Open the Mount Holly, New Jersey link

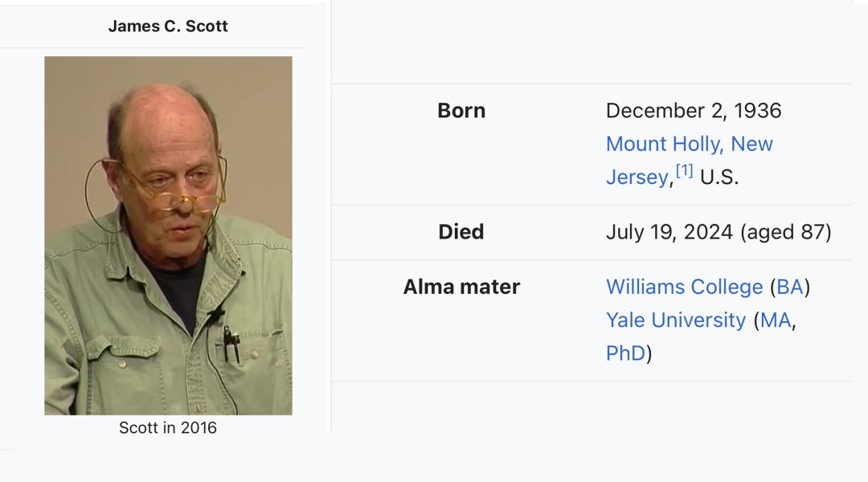tap(690, 145)
